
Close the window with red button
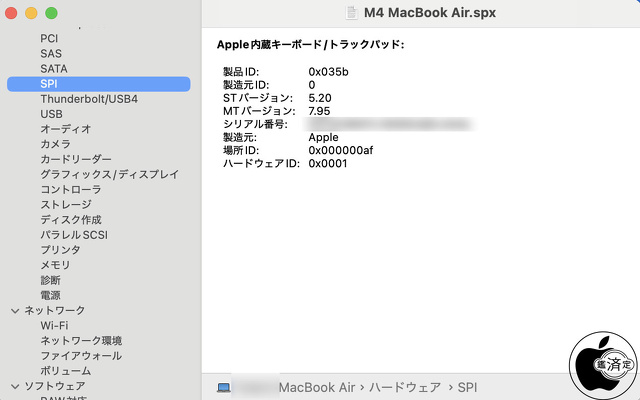click(x=11, y=13)
